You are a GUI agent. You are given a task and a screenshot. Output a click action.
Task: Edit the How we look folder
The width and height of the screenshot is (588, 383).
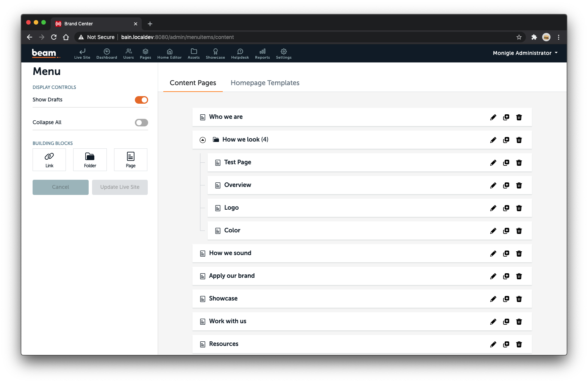pyautogui.click(x=493, y=140)
